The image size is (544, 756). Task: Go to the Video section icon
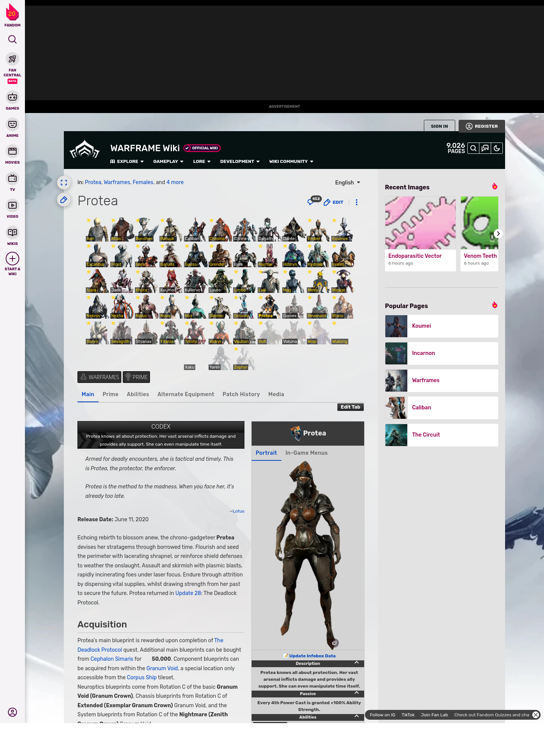[12, 205]
